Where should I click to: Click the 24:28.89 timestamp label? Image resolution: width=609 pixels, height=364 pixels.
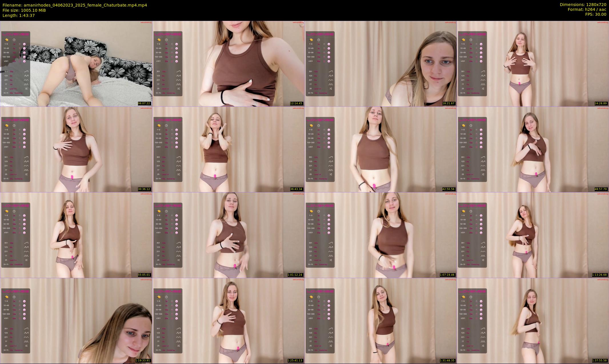(x=601, y=103)
